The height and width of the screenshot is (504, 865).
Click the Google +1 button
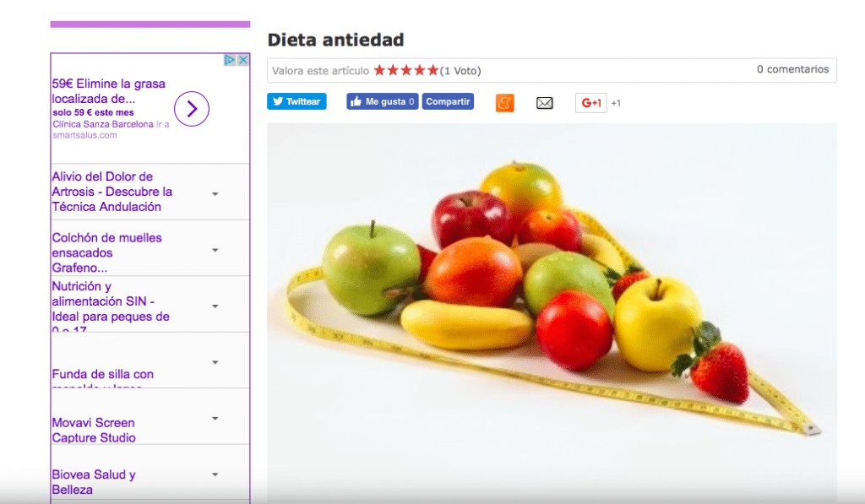pos(590,103)
